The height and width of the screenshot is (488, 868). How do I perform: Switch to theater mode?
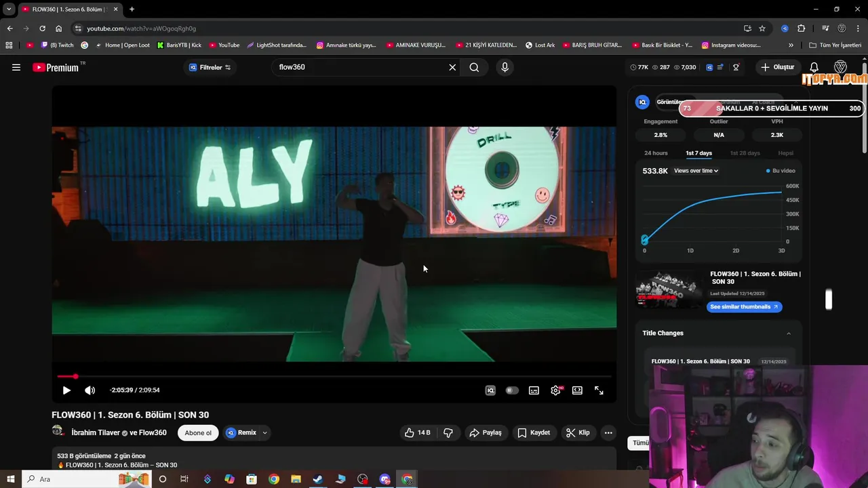[577, 390]
